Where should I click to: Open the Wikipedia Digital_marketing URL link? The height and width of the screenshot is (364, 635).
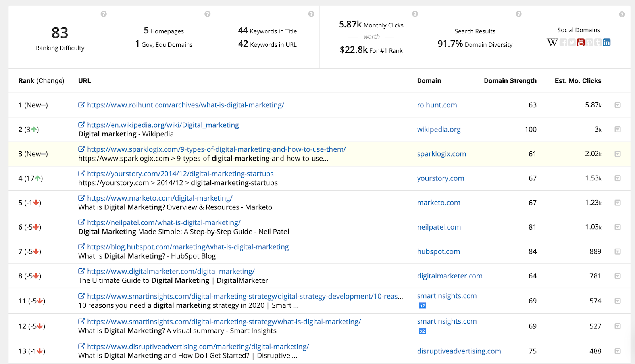163,125
